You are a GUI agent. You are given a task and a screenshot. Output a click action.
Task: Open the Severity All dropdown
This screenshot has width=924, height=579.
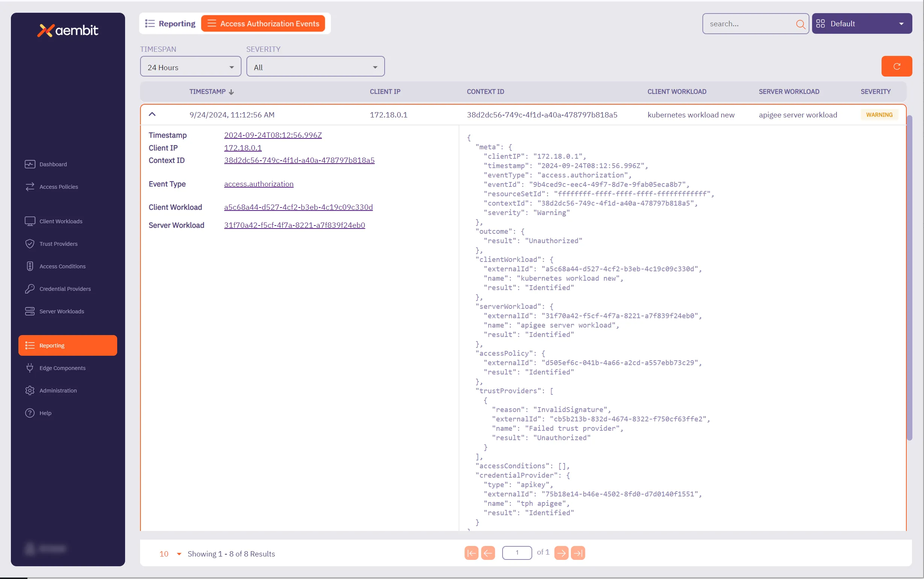coord(315,68)
